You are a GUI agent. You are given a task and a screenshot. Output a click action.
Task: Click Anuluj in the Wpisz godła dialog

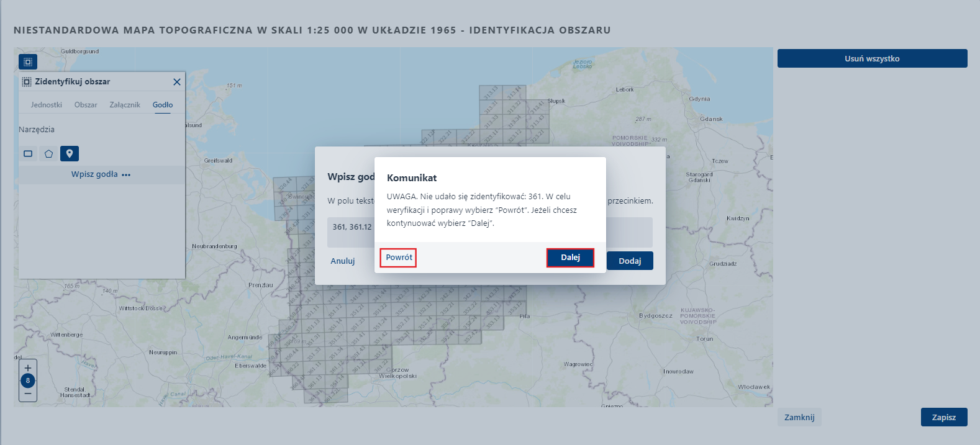tap(343, 261)
